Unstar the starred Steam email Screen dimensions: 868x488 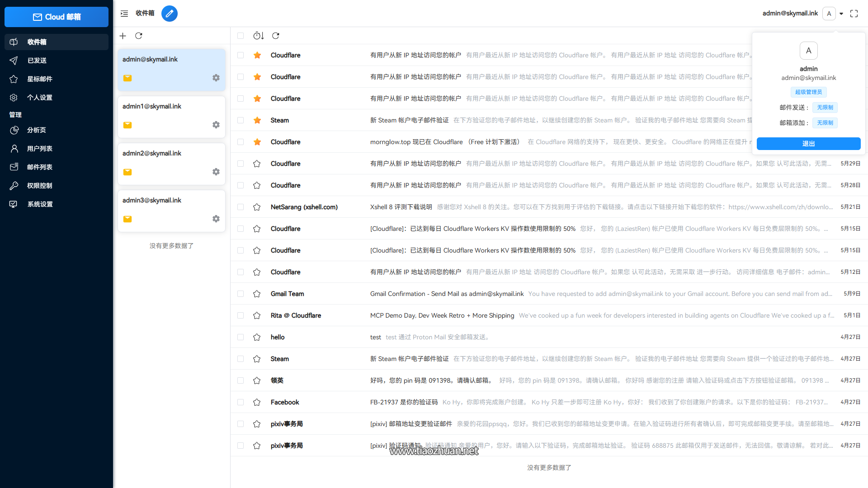[257, 120]
